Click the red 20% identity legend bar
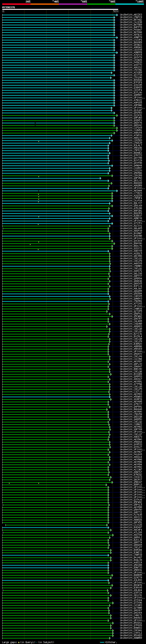 pos(16,4)
